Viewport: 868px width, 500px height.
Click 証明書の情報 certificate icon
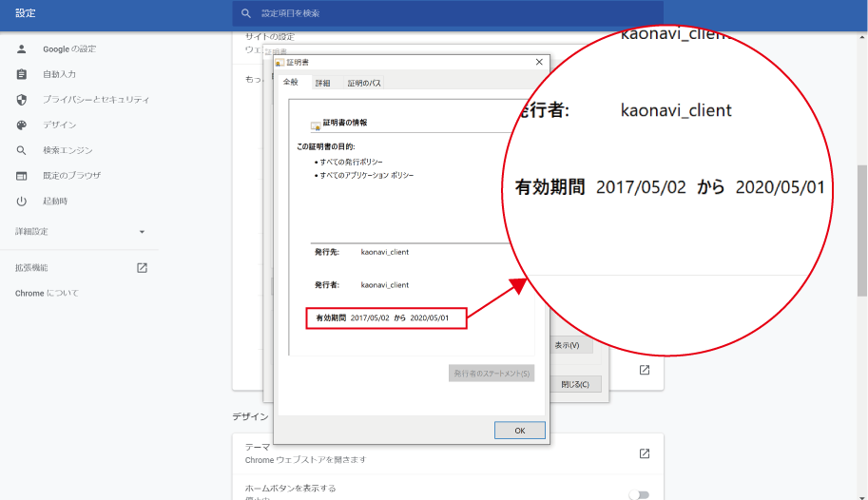click(x=316, y=125)
